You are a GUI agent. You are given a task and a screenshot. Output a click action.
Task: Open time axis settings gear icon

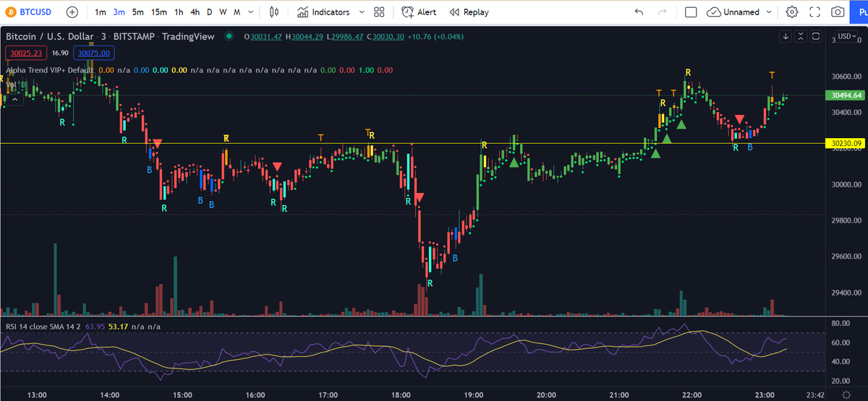pos(847,395)
